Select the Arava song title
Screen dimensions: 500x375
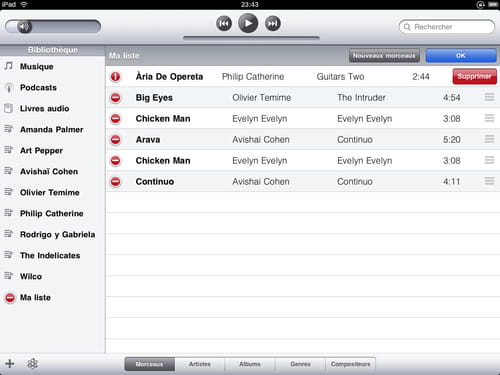coord(148,140)
